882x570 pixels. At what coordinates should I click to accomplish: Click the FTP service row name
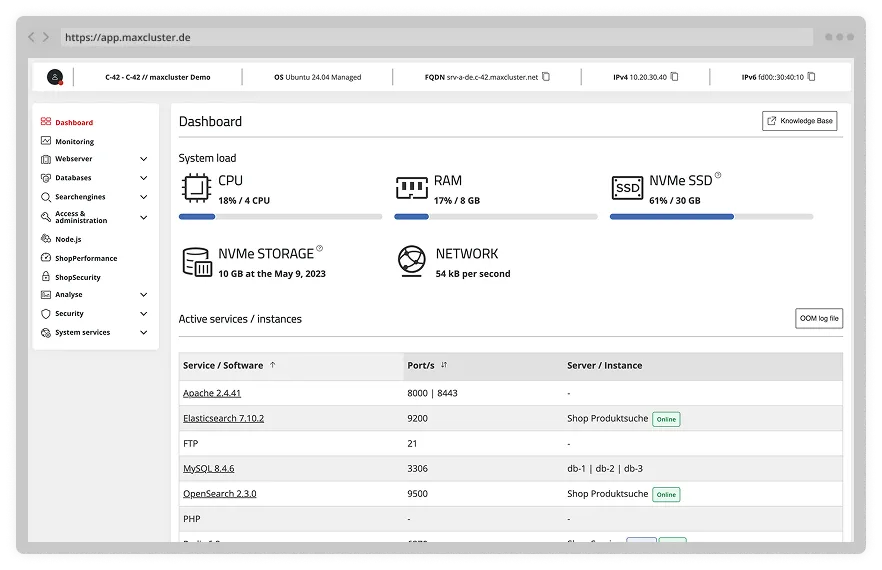[191, 443]
